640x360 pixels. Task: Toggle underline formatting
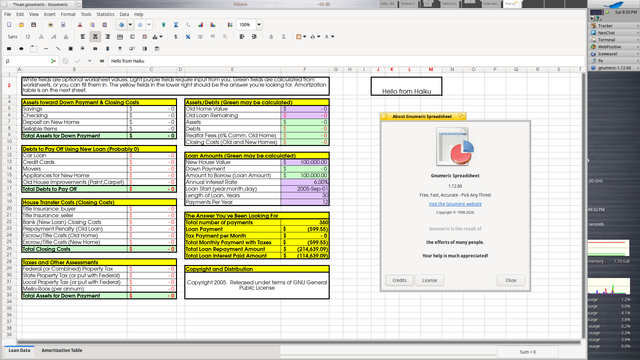pos(66,37)
